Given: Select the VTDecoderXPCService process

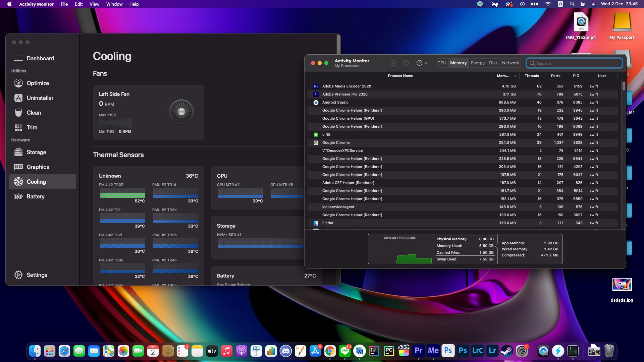Looking at the screenshot, I should [463, 150].
